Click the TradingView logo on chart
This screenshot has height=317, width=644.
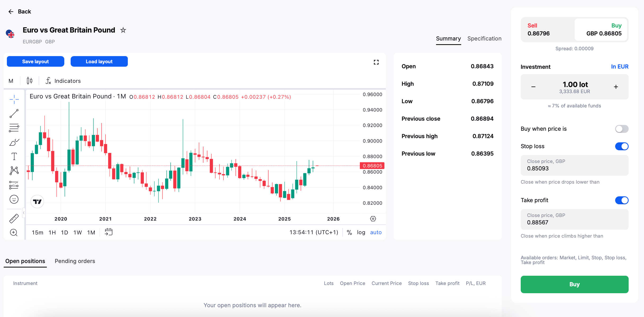[x=37, y=202]
